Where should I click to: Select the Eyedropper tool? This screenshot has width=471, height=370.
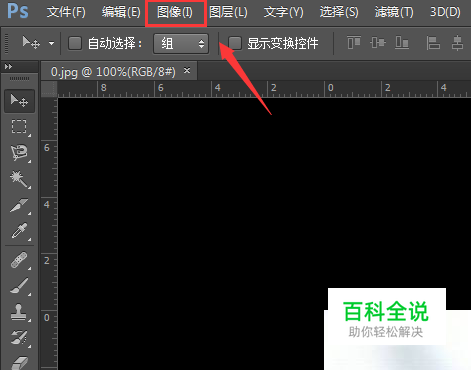click(19, 231)
